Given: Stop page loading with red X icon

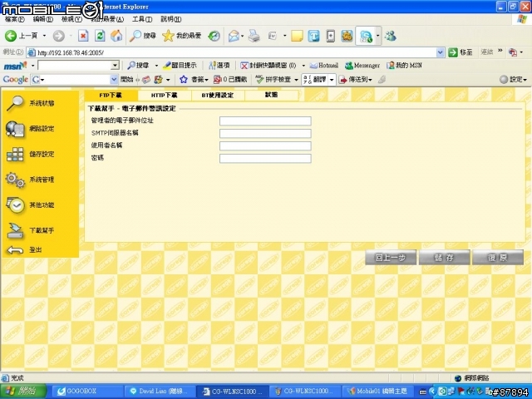Looking at the screenshot, I should pyautogui.click(x=83, y=36).
